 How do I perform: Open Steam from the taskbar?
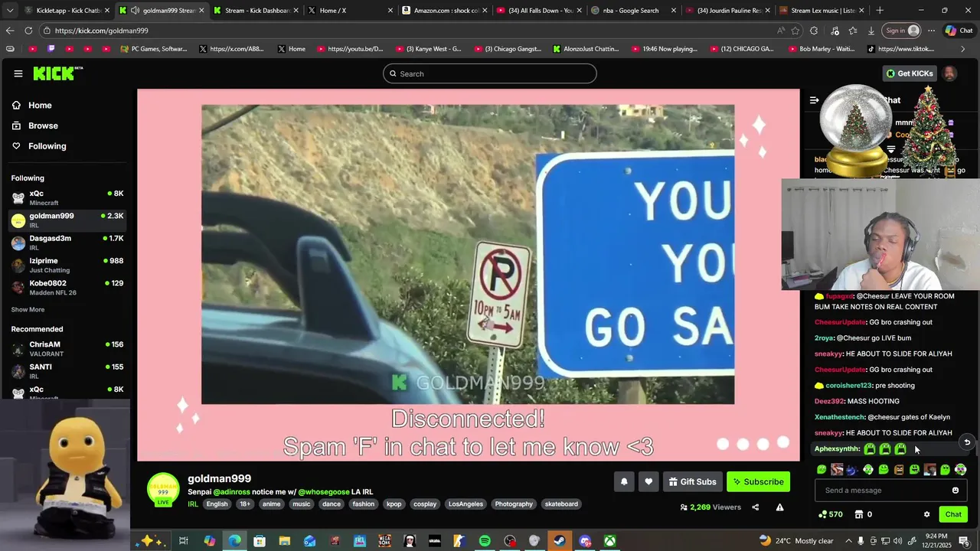560,541
